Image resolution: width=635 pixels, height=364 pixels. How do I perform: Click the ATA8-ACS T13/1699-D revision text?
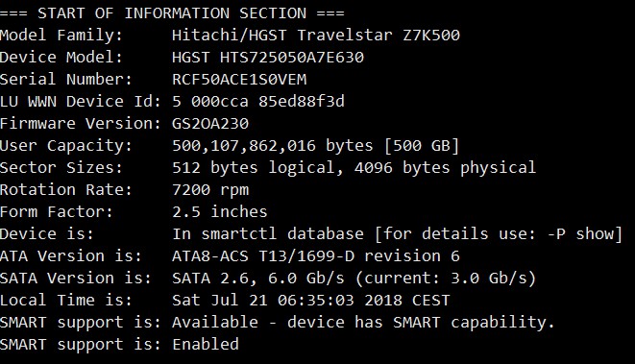[316, 255]
